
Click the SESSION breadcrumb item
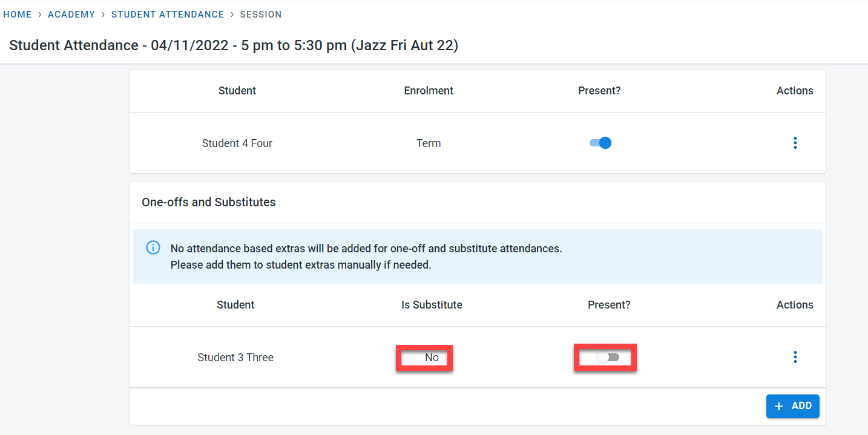(x=260, y=15)
